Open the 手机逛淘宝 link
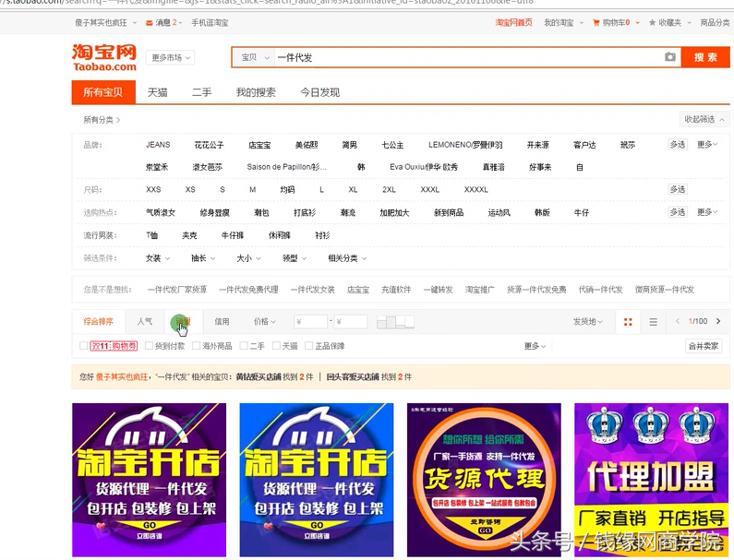Viewport: 734px width, 560px height. [x=210, y=22]
